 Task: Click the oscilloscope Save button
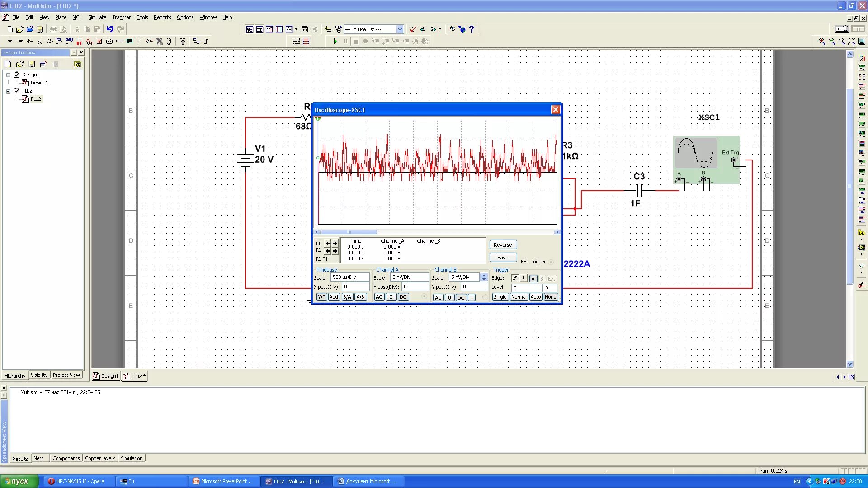(x=503, y=258)
